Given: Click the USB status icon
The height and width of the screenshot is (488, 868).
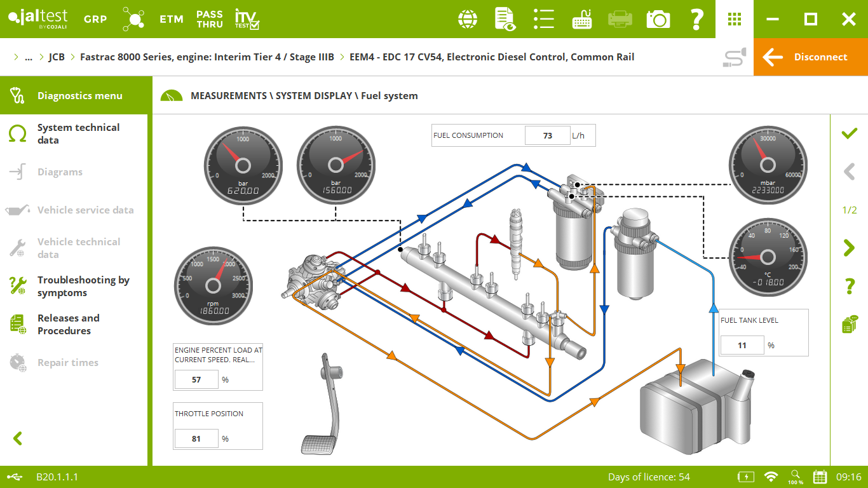Looking at the screenshot, I should point(15,477).
